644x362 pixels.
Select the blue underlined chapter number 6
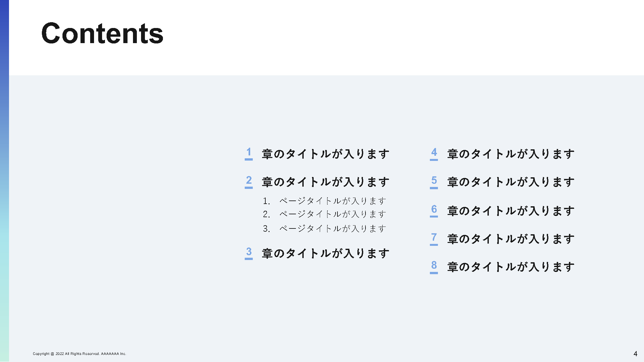[434, 209]
